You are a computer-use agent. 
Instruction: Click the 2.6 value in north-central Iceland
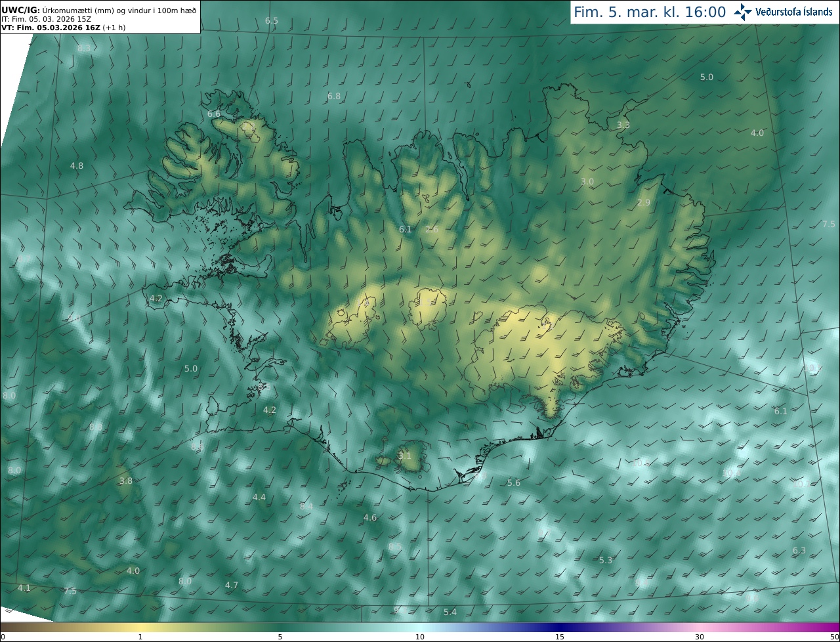(432, 229)
